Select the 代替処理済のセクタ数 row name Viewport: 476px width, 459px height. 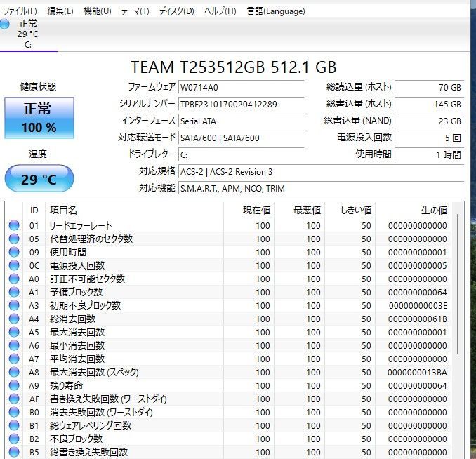[91, 239]
